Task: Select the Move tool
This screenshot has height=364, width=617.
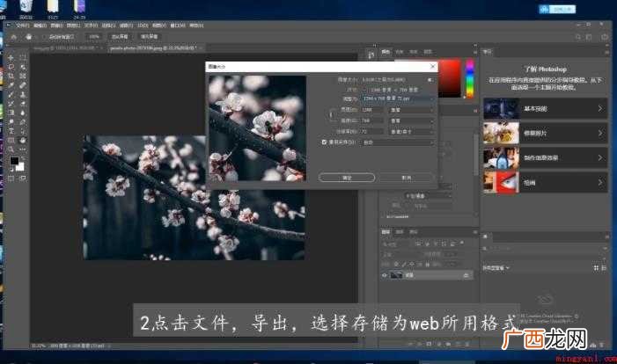Action: (11, 58)
